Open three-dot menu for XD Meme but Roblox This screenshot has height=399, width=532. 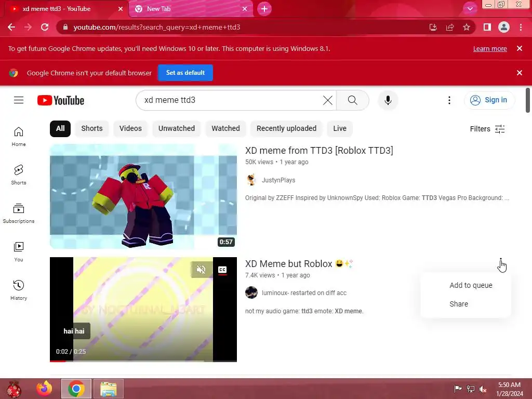pyautogui.click(x=500, y=263)
